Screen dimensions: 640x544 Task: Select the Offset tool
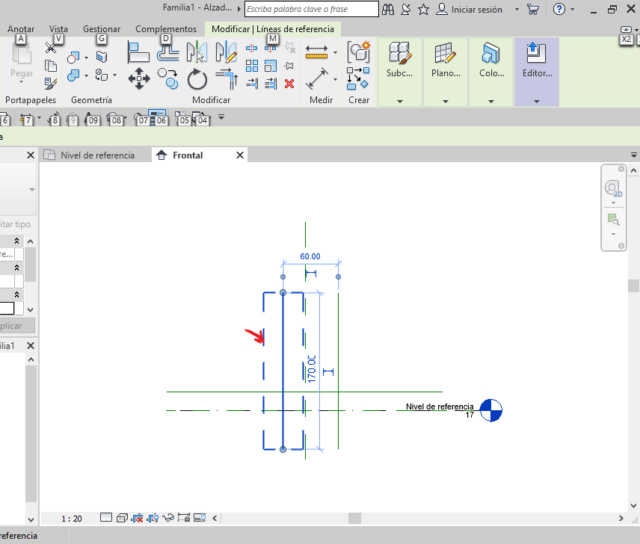point(168,51)
